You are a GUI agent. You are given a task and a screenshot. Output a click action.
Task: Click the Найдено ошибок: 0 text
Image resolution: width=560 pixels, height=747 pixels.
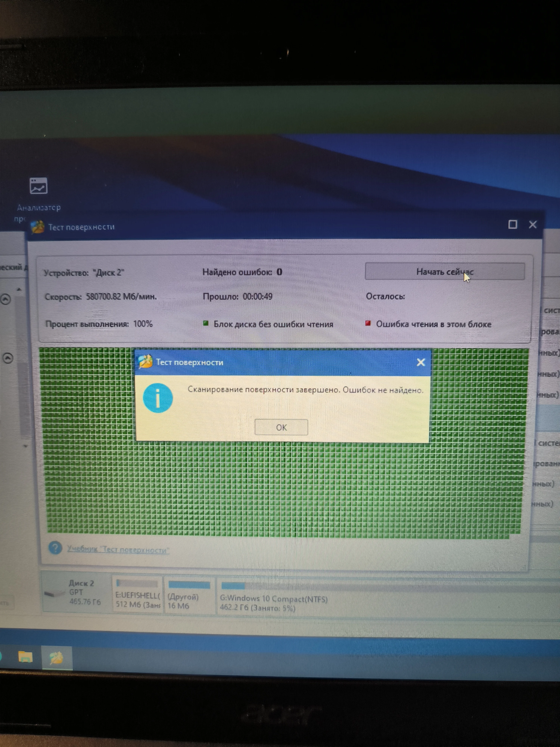pyautogui.click(x=242, y=272)
